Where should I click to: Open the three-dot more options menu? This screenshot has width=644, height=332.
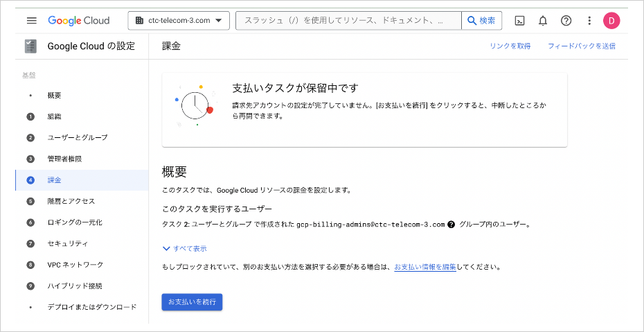click(589, 21)
